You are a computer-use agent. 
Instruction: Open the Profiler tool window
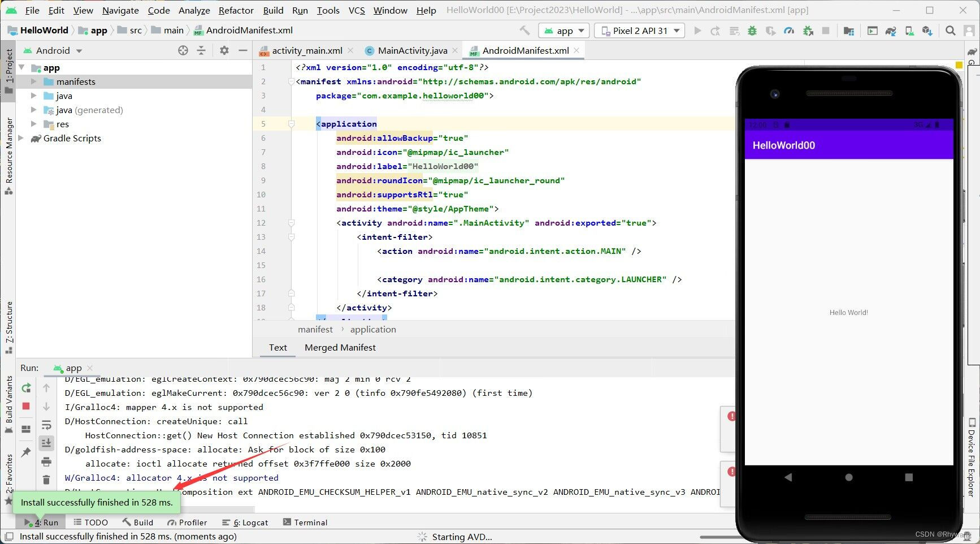187,523
